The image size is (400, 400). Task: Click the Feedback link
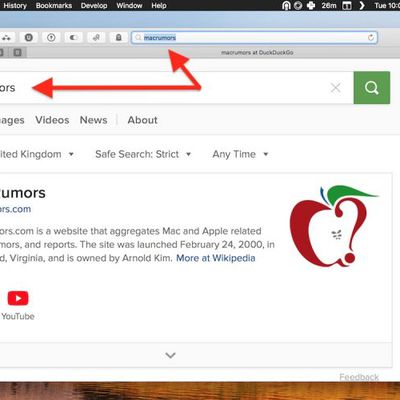click(359, 377)
